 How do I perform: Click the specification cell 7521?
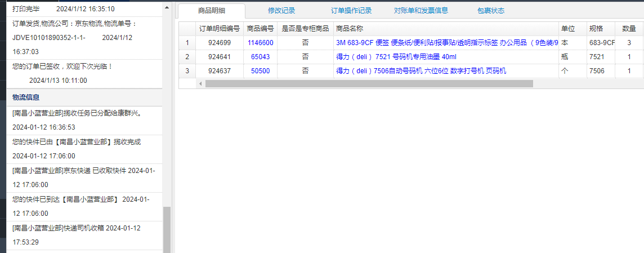pos(601,57)
